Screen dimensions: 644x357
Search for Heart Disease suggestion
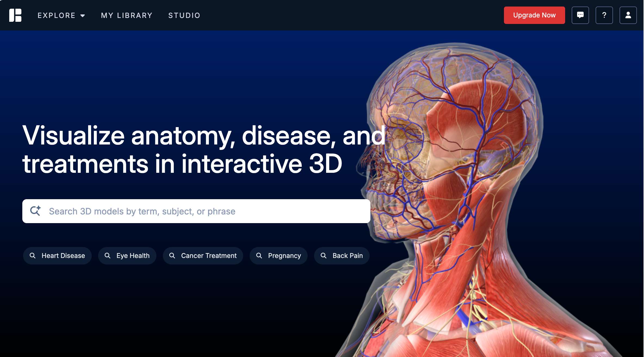[x=63, y=256]
